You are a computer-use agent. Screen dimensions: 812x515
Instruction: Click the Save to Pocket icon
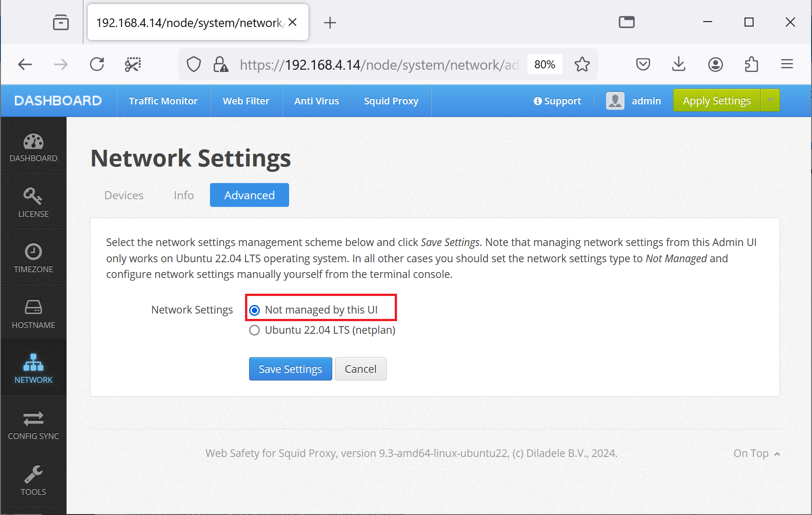pos(643,65)
